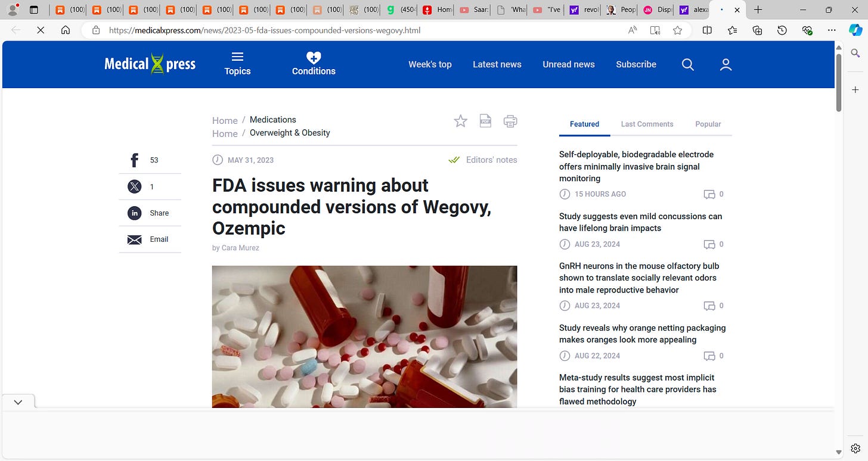Open browser Favorites list
Viewport: 868px width, 461px height.
point(732,30)
